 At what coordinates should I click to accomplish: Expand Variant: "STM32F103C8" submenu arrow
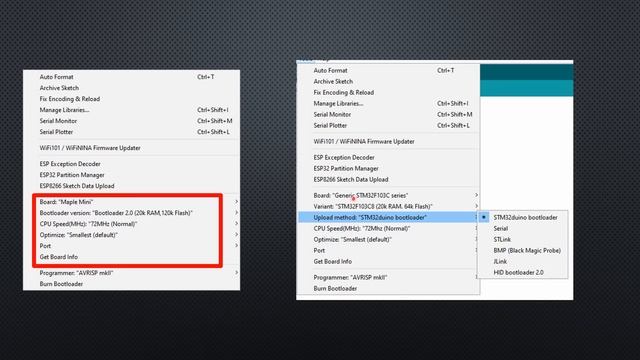[476, 206]
